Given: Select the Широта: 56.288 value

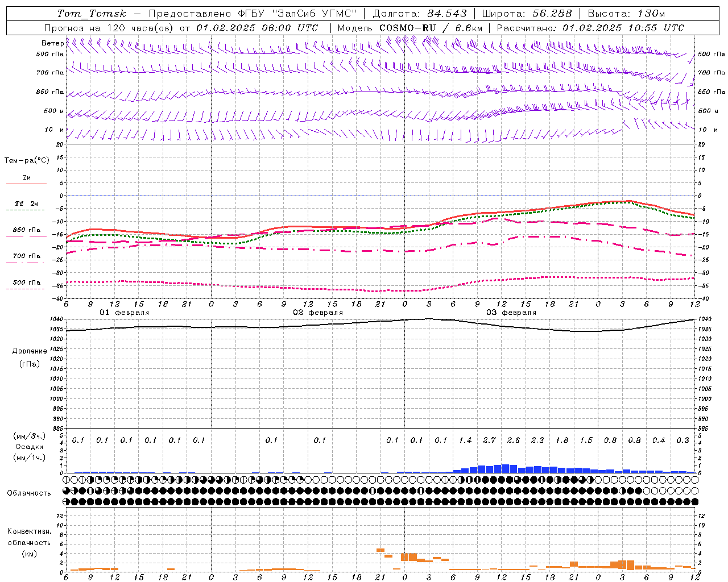Looking at the screenshot, I should [527, 14].
